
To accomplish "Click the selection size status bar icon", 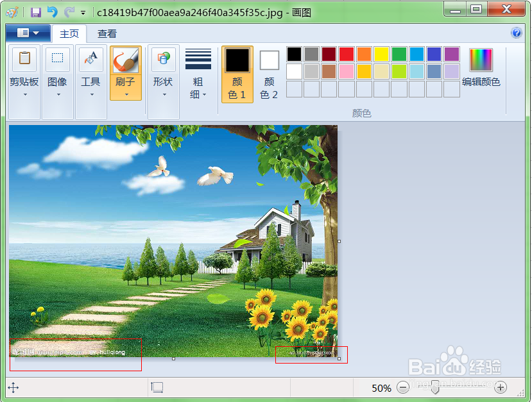I will coord(157,387).
